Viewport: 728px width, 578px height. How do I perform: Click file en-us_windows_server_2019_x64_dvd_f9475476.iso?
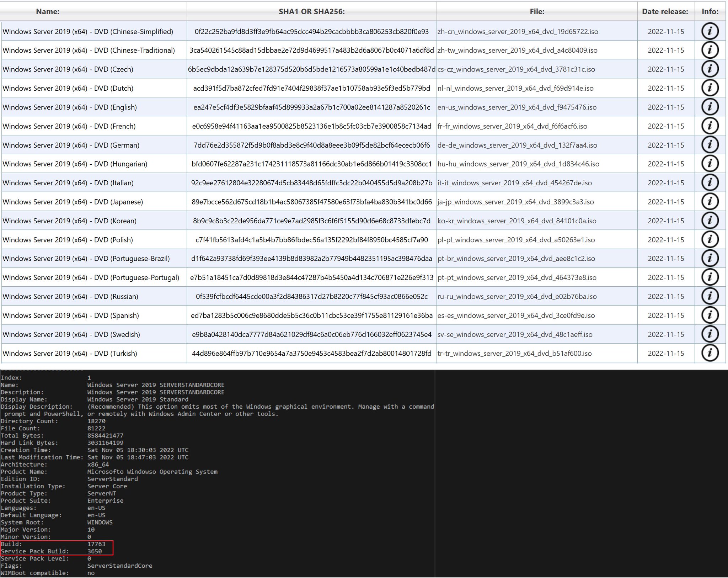[x=517, y=107]
